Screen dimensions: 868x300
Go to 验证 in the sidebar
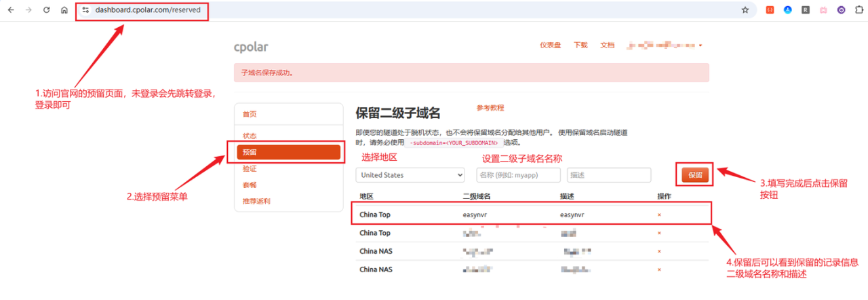[x=250, y=168]
